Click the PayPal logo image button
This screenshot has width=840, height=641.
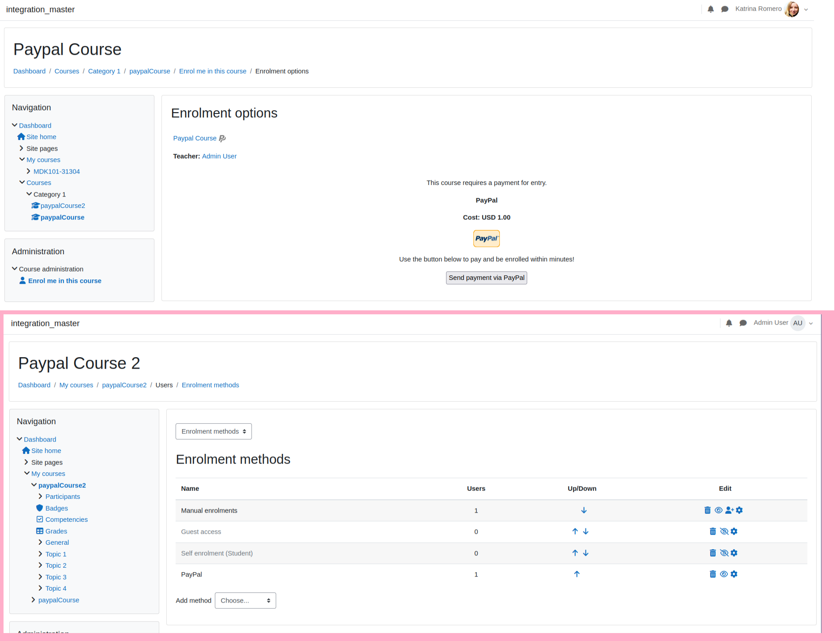click(x=486, y=238)
